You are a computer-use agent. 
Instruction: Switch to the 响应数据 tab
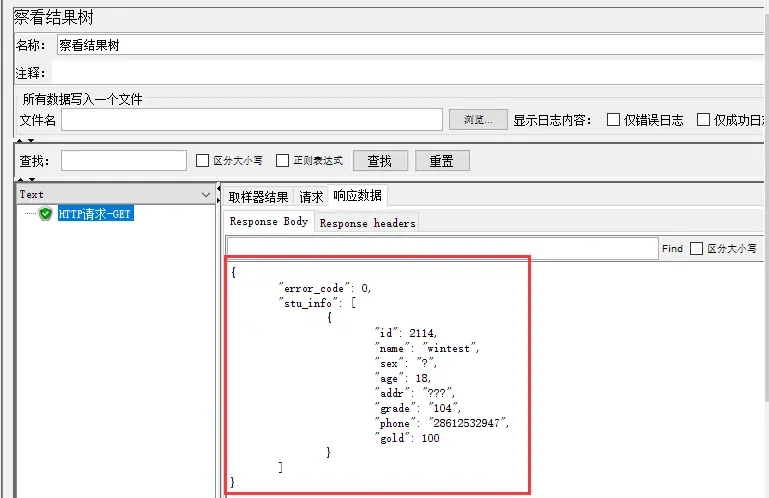pyautogui.click(x=358, y=196)
